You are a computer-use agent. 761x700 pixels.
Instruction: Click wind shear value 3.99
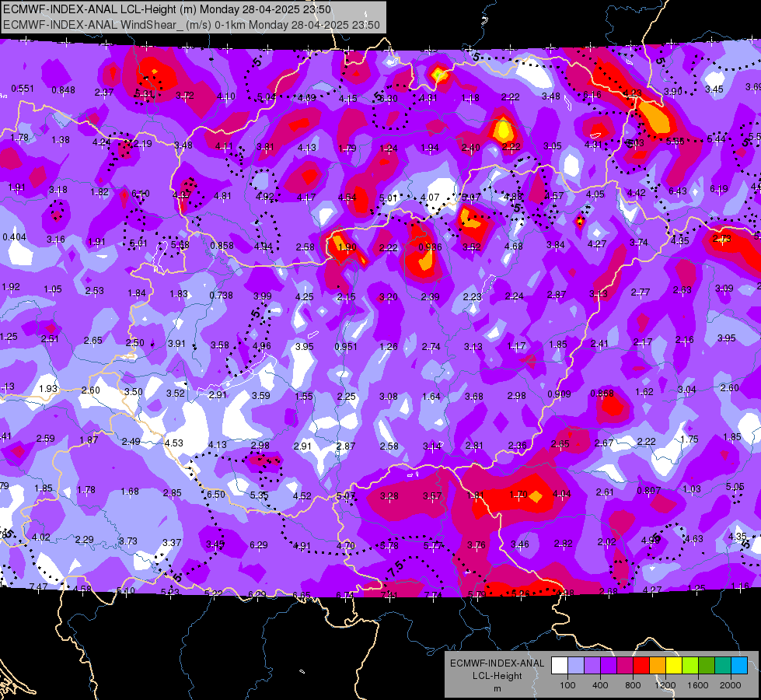click(263, 296)
